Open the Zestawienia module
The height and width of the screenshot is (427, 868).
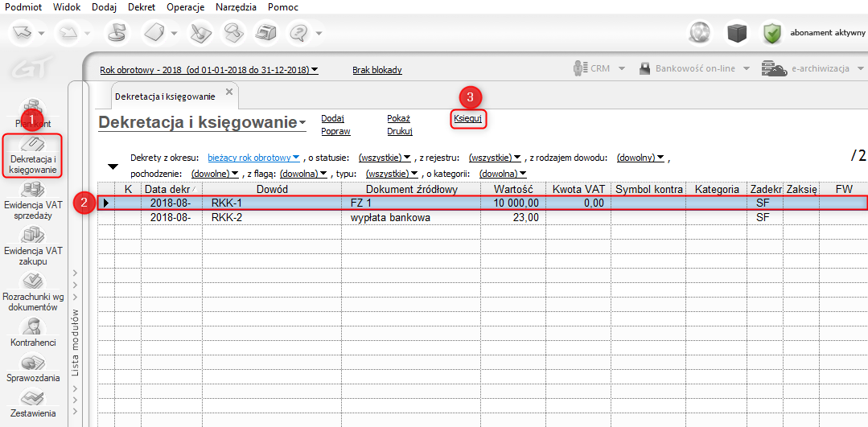(33, 402)
